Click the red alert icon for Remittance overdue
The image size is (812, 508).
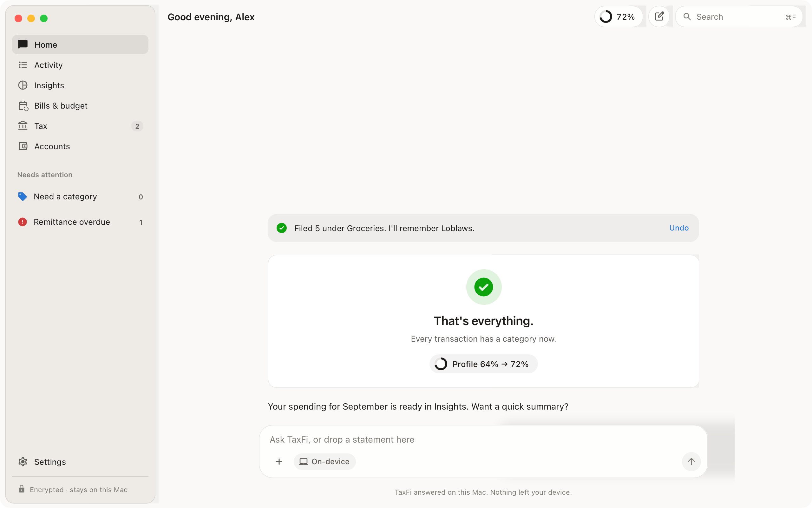coord(23,222)
